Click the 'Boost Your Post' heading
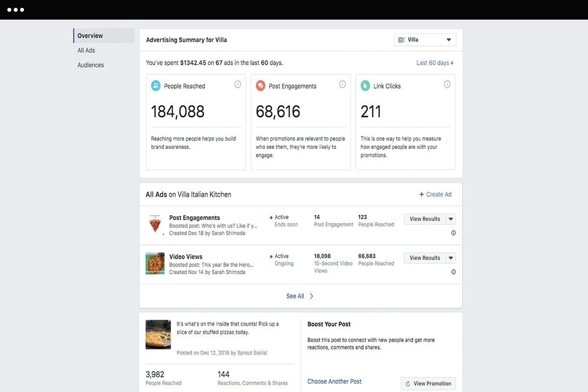Image resolution: width=588 pixels, height=392 pixels. click(x=329, y=324)
